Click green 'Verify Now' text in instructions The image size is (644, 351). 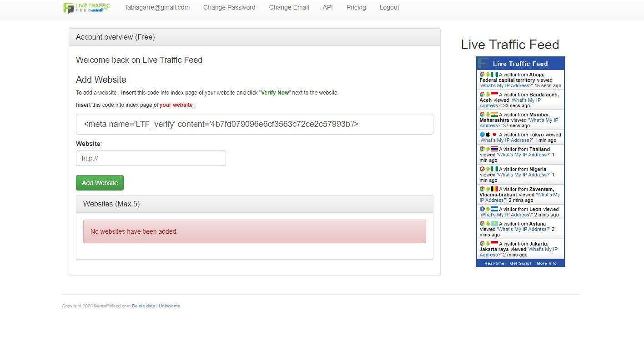pos(275,93)
